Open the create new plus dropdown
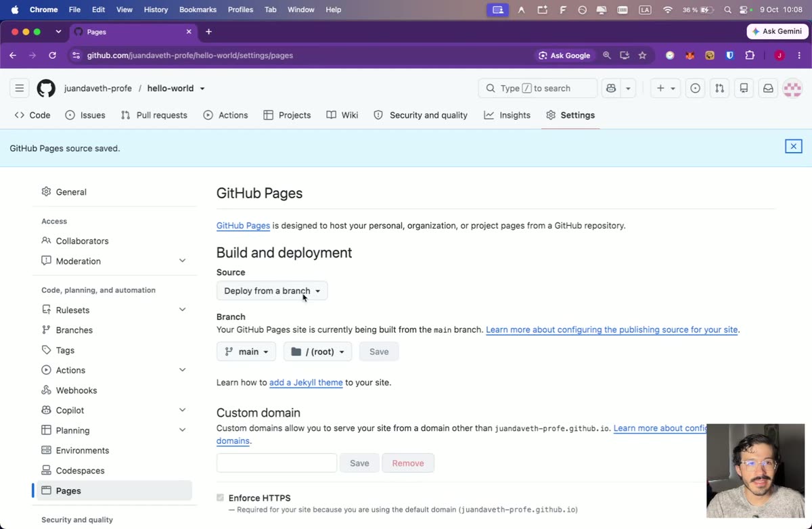Screen dimensions: 812x529 [x=666, y=88]
